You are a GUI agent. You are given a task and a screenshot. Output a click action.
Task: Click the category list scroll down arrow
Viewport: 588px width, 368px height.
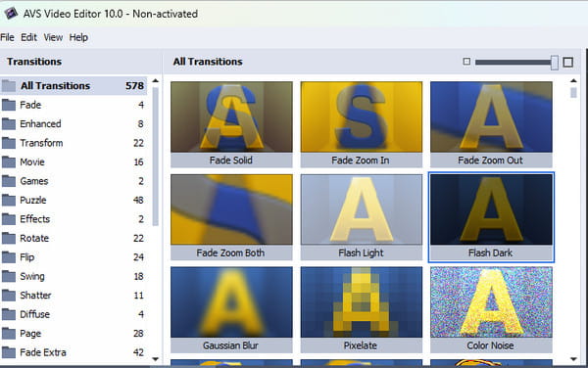pyautogui.click(x=156, y=359)
